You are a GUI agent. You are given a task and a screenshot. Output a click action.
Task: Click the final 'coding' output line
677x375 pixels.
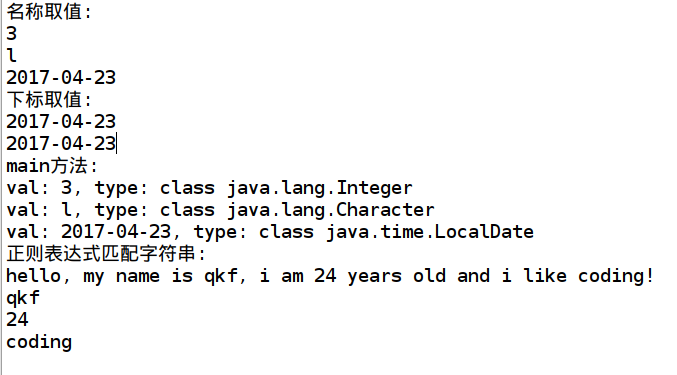click(x=39, y=342)
